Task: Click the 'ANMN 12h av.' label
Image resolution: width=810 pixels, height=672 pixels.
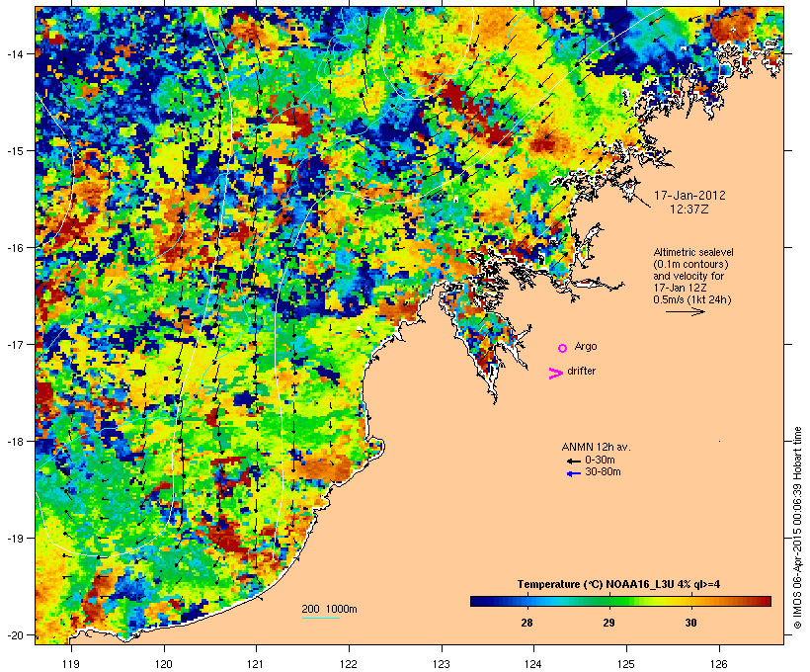Action: click(x=596, y=447)
